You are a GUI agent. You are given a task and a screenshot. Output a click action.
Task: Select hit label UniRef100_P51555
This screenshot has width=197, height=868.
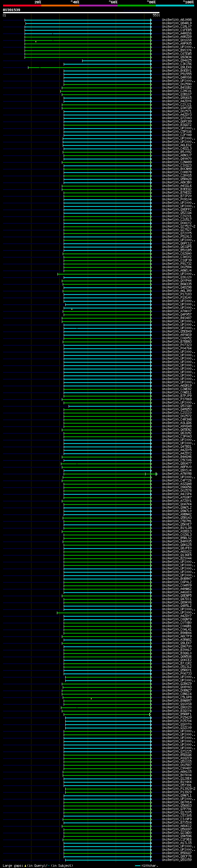(x=177, y=74)
